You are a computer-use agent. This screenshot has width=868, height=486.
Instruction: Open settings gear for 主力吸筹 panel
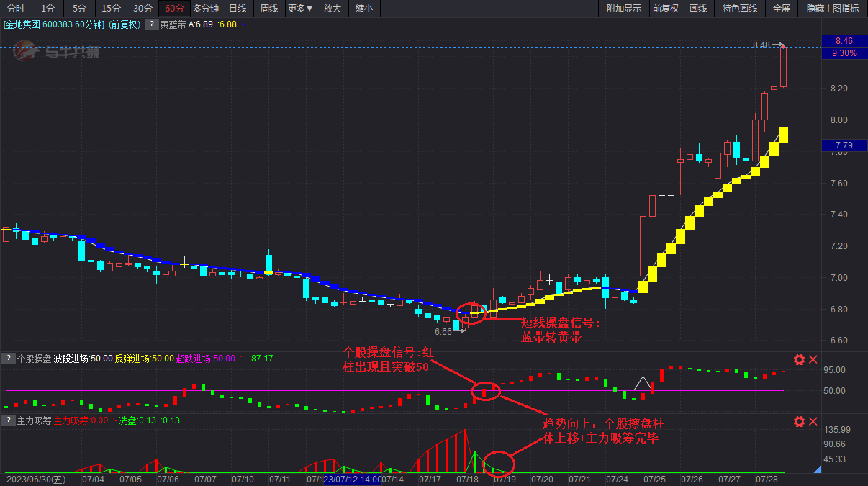pyautogui.click(x=799, y=421)
